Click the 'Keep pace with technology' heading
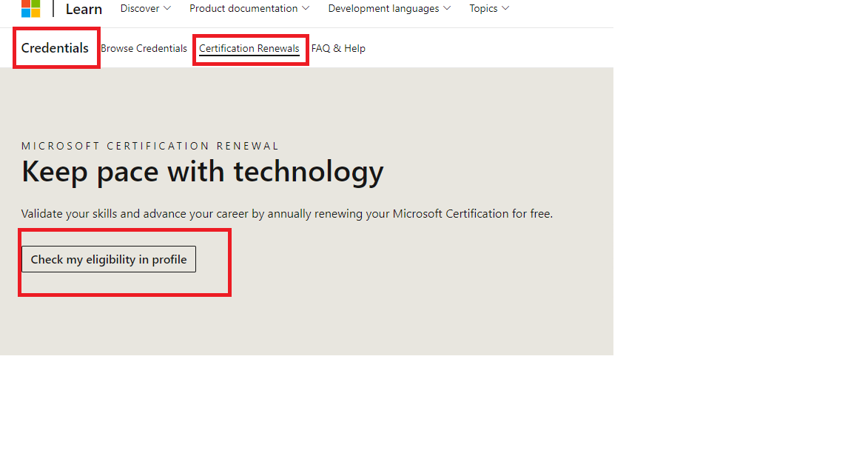Image resolution: width=868 pixels, height=456 pixels. click(x=202, y=171)
